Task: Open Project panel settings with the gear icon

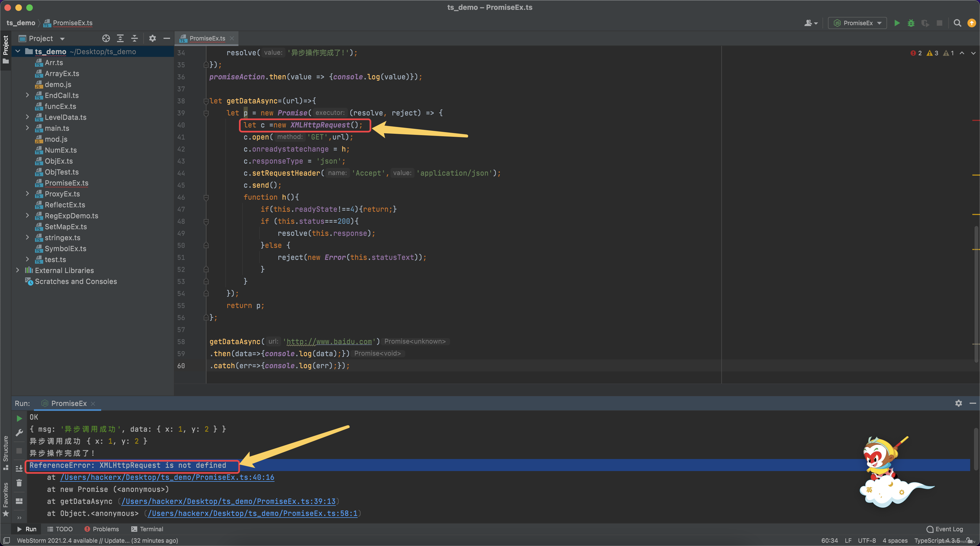Action: pos(152,38)
